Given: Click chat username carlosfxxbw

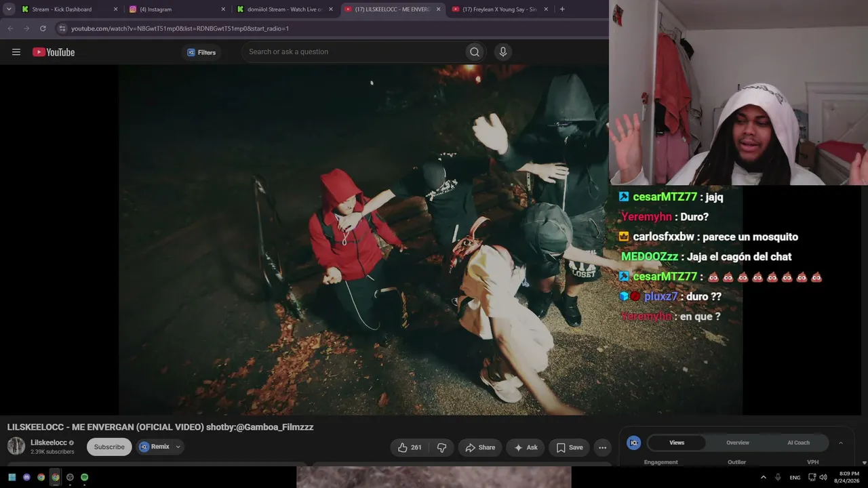Looking at the screenshot, I should (664, 237).
